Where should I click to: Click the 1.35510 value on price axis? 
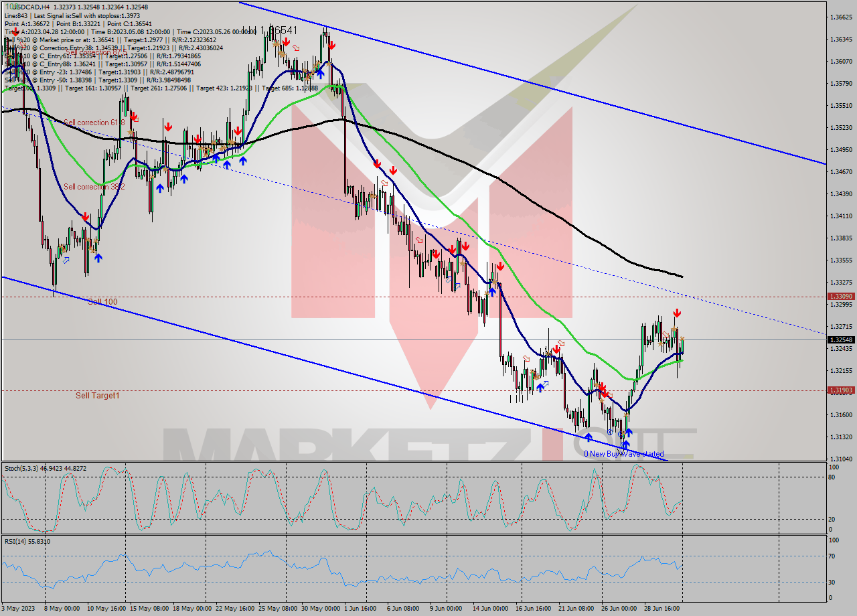coord(841,105)
